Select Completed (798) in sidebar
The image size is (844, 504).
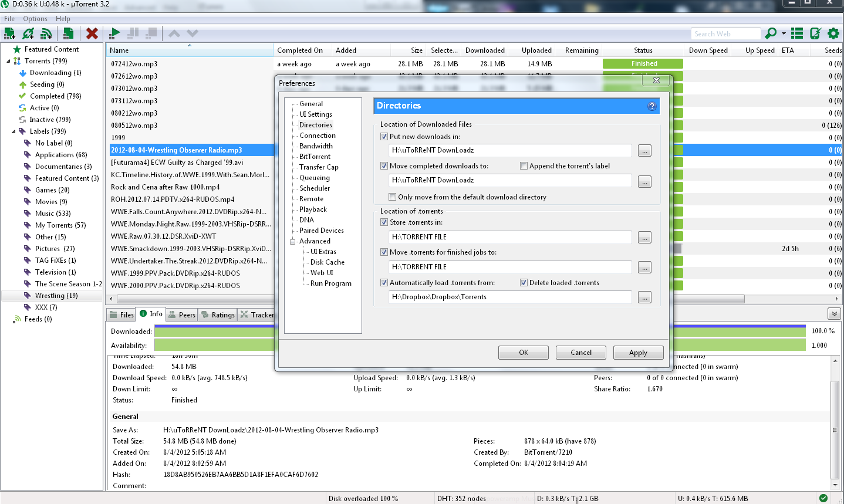pyautogui.click(x=56, y=96)
